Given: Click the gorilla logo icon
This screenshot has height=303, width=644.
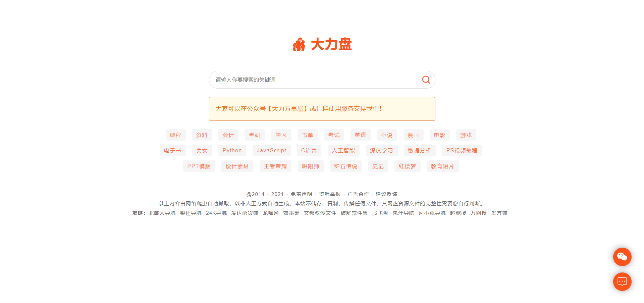Looking at the screenshot, I should 300,44.
